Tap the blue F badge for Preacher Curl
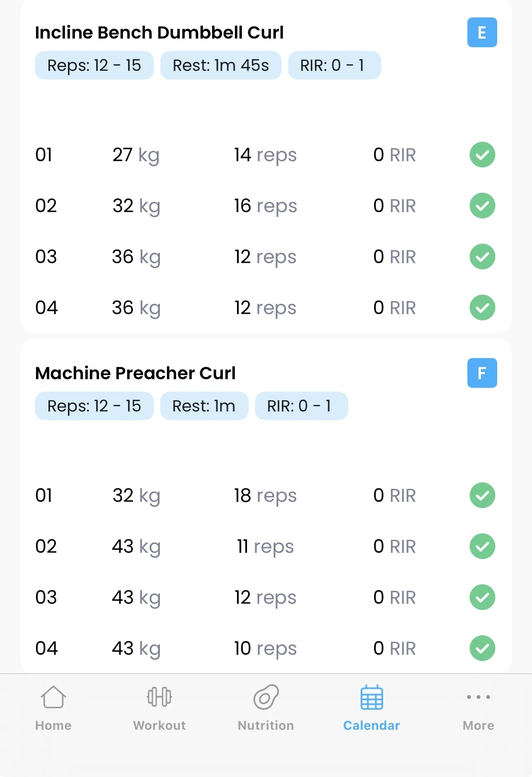Screen dimensions: 532x777 pyautogui.click(x=482, y=373)
